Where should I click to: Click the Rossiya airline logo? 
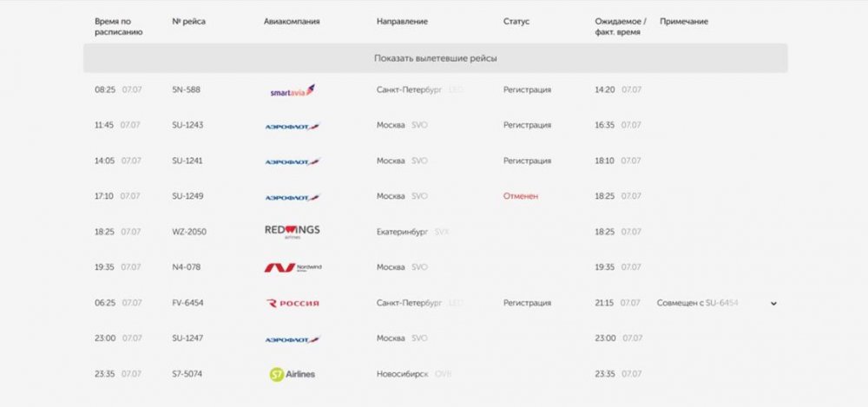tap(293, 303)
